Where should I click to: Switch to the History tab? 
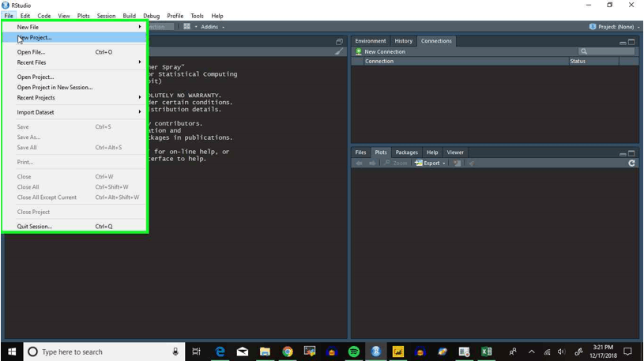(x=403, y=40)
